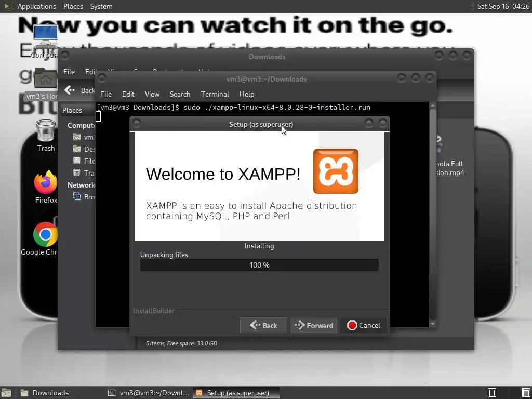Open the terminal File menu

pos(106,94)
